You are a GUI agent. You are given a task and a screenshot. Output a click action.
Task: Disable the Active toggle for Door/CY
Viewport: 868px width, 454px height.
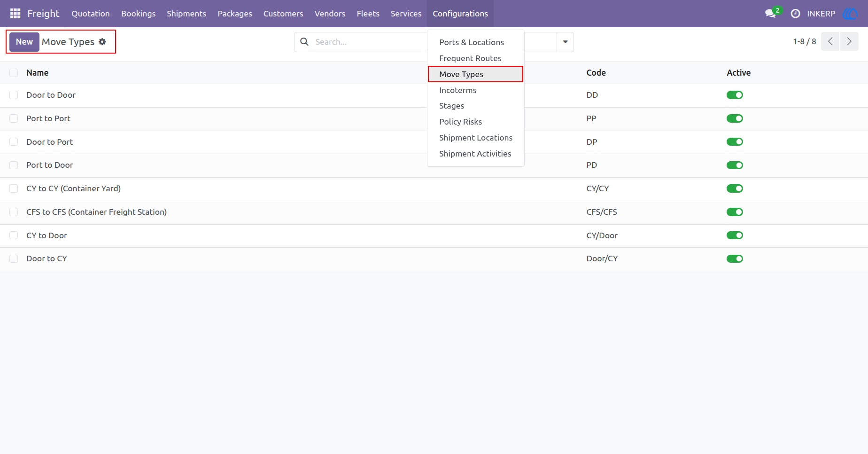pyautogui.click(x=735, y=258)
